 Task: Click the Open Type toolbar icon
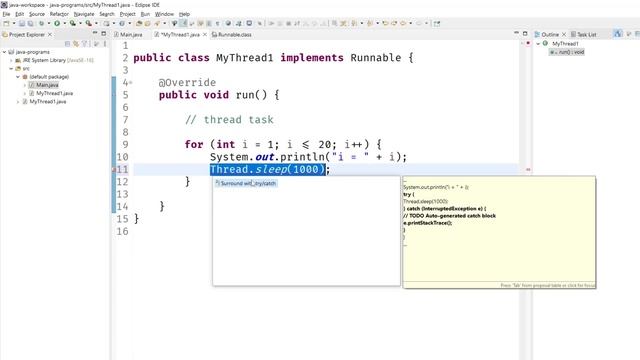coord(139,23)
